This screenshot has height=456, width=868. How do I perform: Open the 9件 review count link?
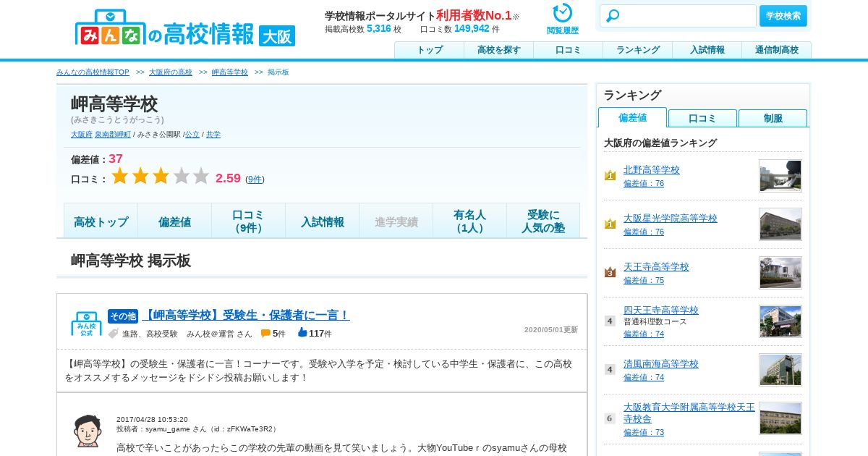(255, 180)
